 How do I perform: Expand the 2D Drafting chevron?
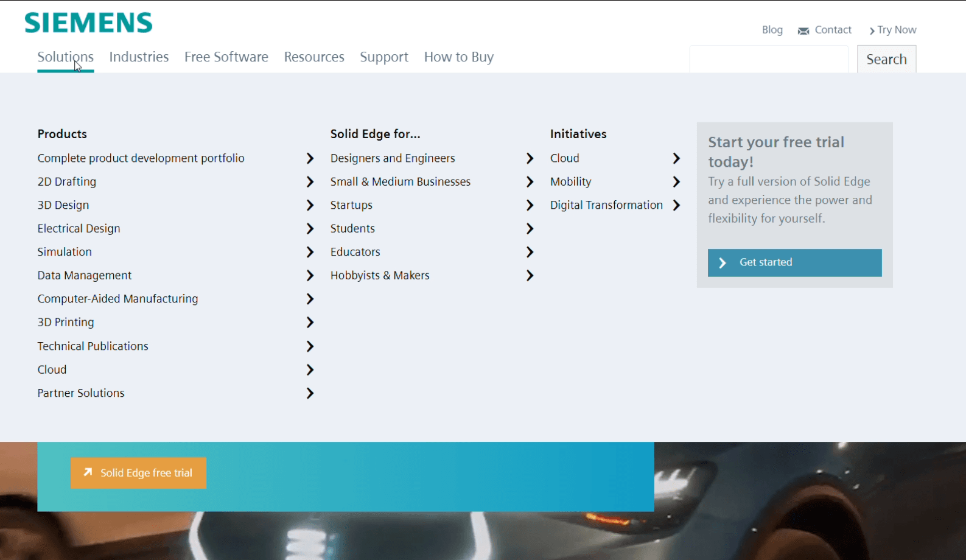click(310, 182)
